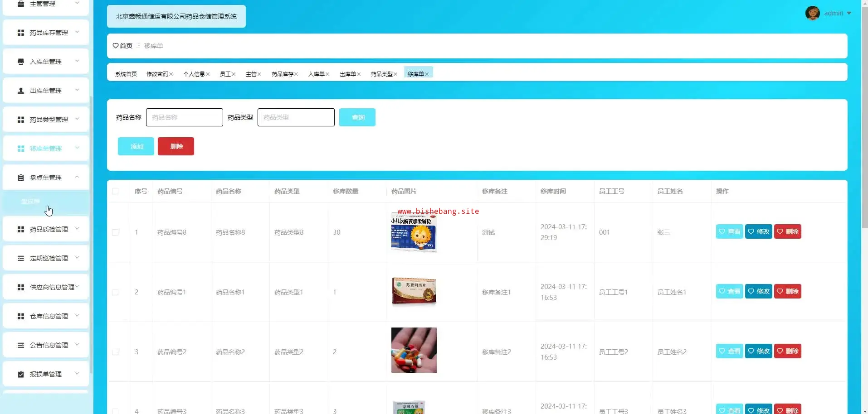
Task: Click the 查询 search button
Action: (357, 117)
